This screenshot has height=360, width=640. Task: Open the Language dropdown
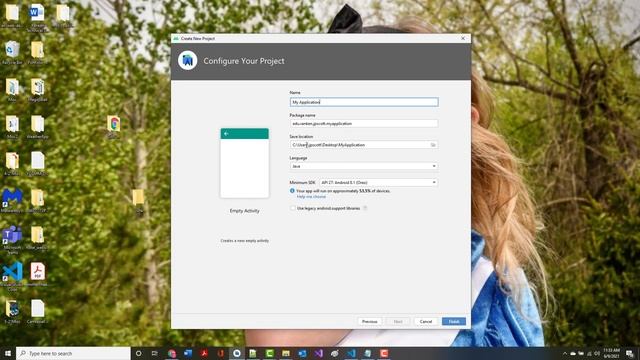coord(364,166)
